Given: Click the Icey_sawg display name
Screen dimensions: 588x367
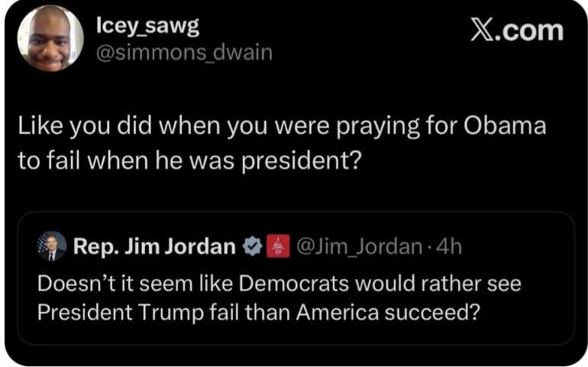Looking at the screenshot, I should click(147, 26).
